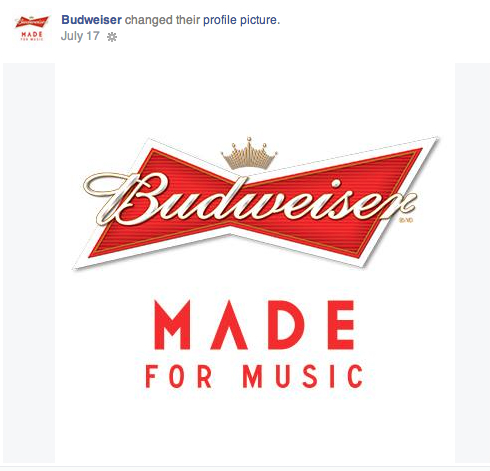
Task: Click tiny trademark mark after Budweiser wordmark
Action: coord(405,220)
